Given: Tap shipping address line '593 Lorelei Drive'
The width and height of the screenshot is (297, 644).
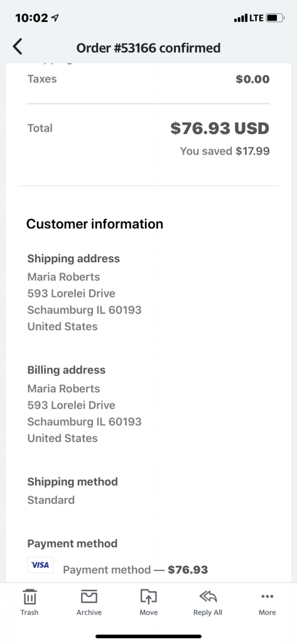Looking at the screenshot, I should (72, 293).
